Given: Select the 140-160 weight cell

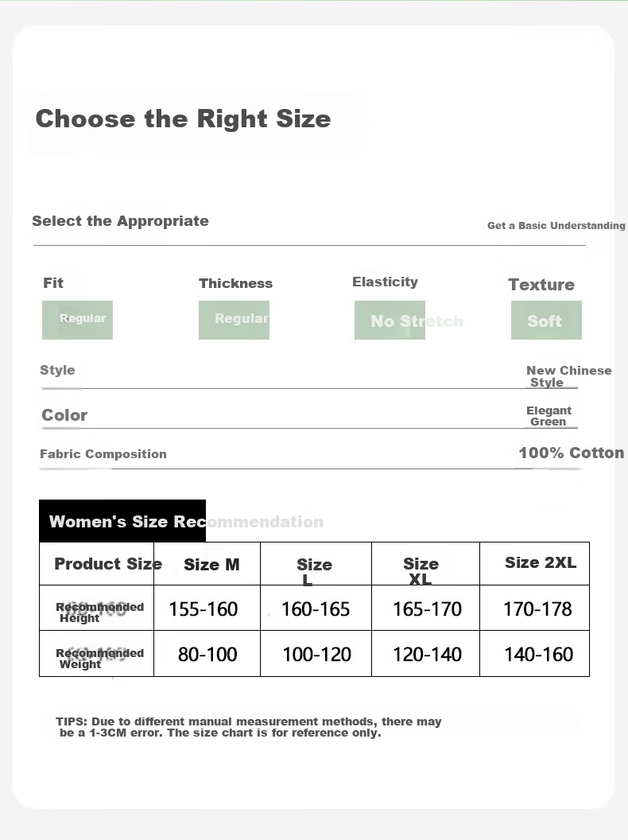Looking at the screenshot, I should [535, 654].
